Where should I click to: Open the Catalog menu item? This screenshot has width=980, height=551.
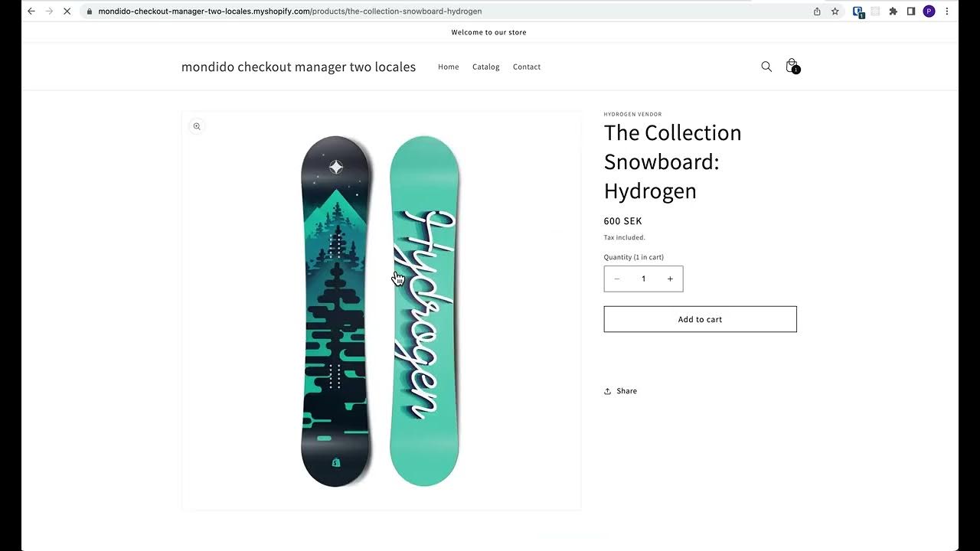(x=485, y=67)
